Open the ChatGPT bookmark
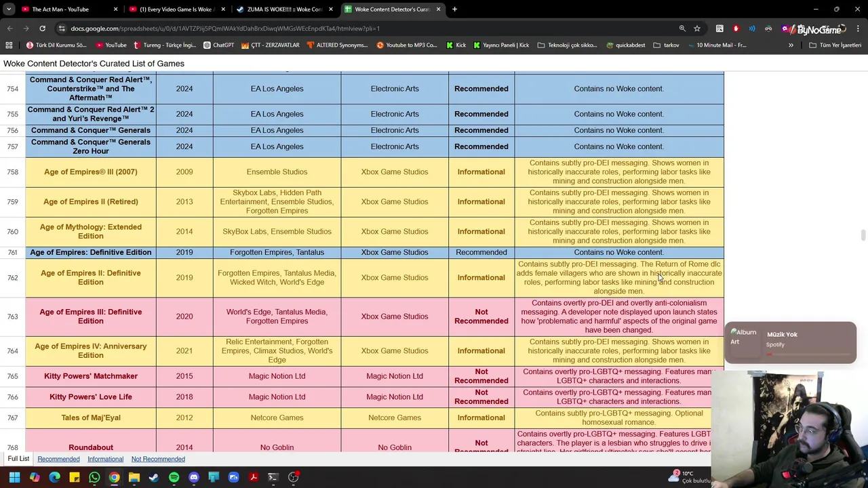The image size is (868, 488). pyautogui.click(x=218, y=45)
